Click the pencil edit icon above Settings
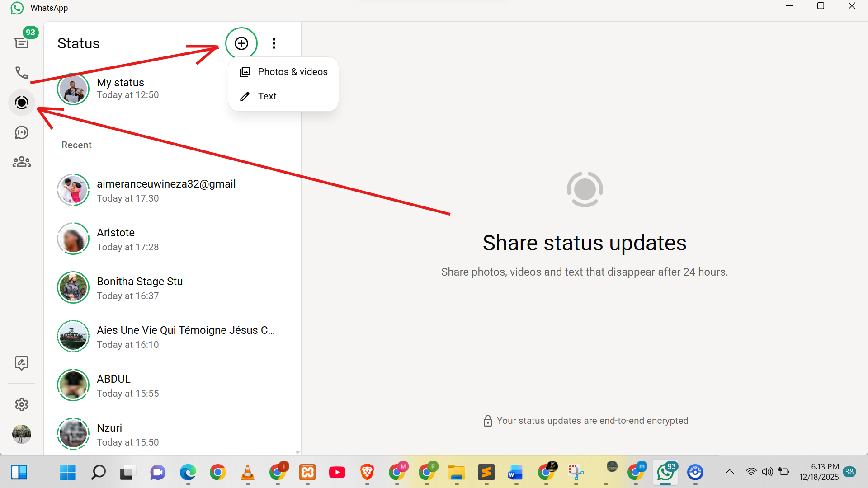Screen dimensions: 868x488 point(22,363)
